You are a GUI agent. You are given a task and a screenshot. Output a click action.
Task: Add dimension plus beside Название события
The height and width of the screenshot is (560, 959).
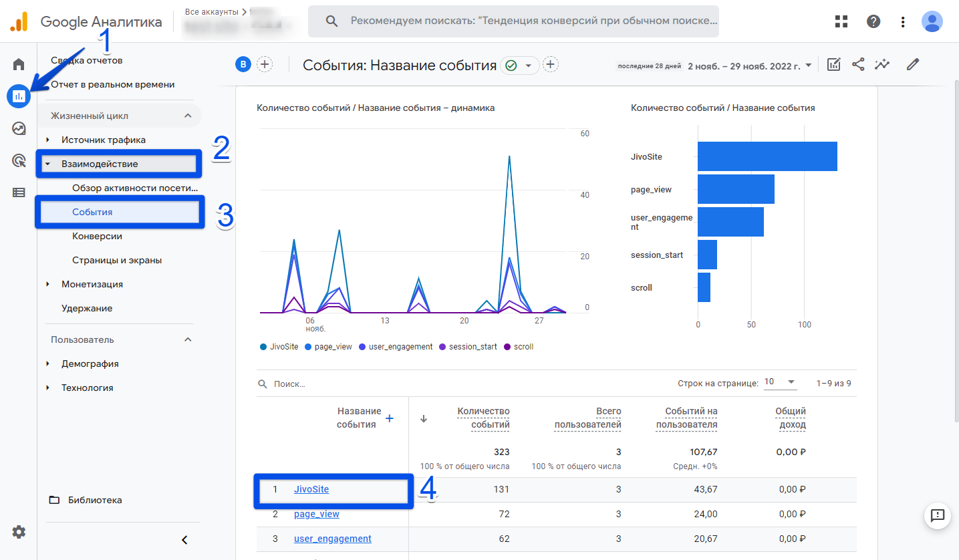[x=390, y=418]
